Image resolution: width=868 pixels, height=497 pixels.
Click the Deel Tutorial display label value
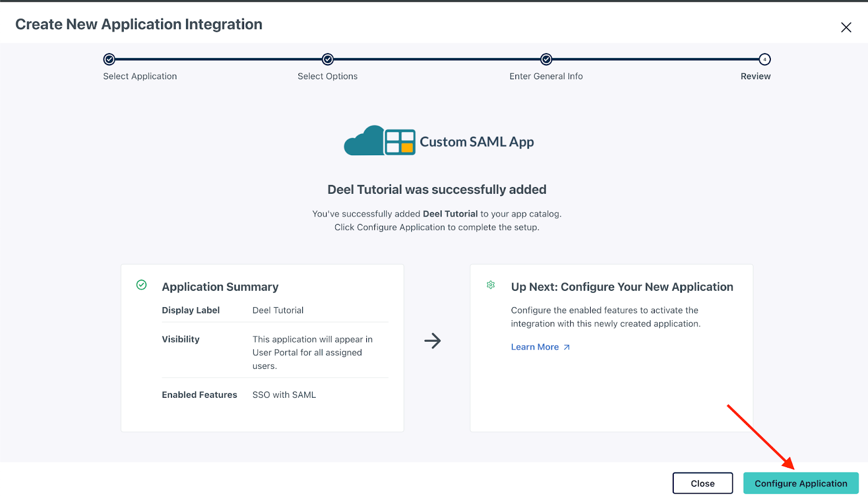coord(278,310)
